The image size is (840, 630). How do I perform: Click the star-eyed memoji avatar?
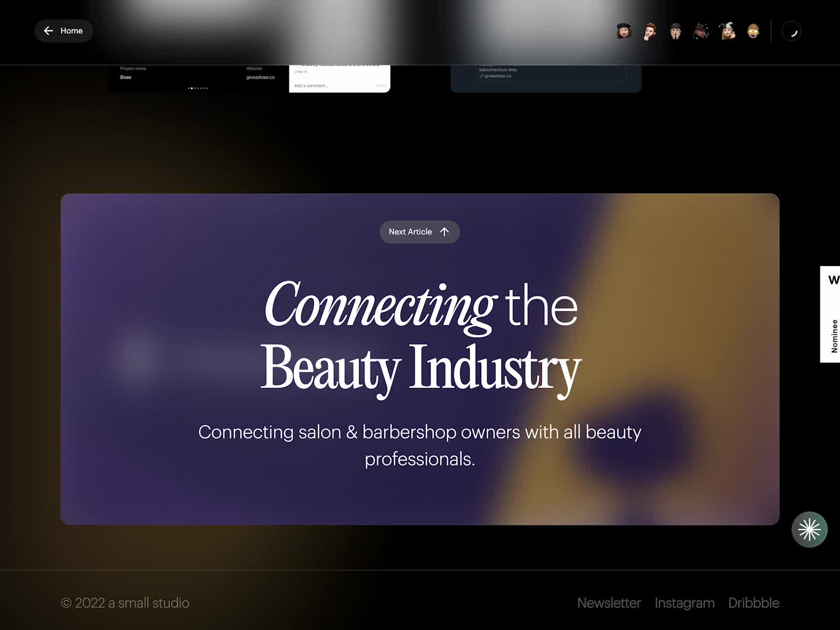coord(753,31)
